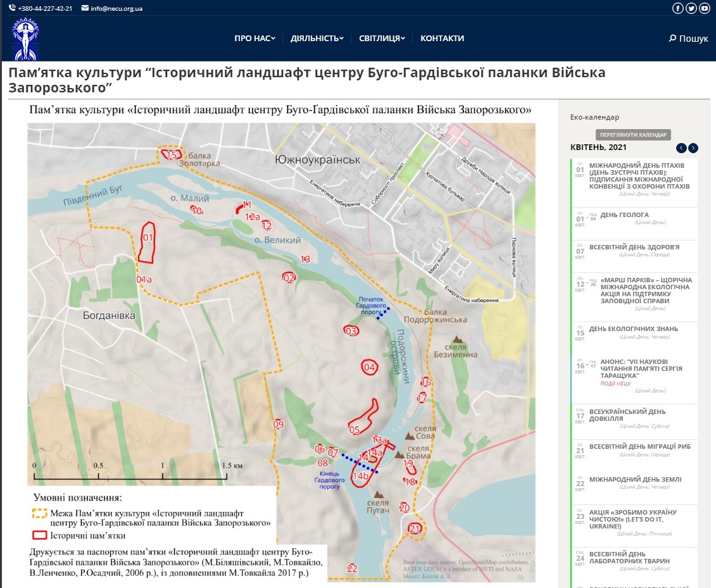This screenshot has width=716, height=588.
Task: Click the historic landscape map image
Action: (281, 342)
